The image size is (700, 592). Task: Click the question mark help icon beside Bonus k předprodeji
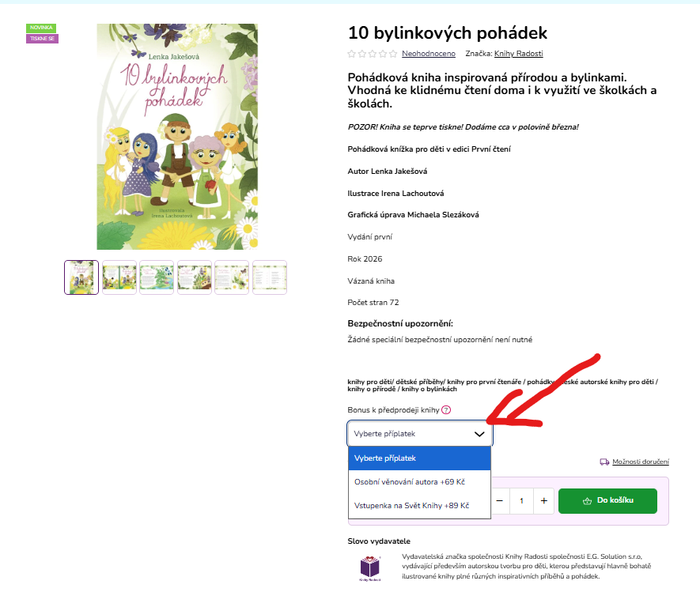click(x=446, y=409)
